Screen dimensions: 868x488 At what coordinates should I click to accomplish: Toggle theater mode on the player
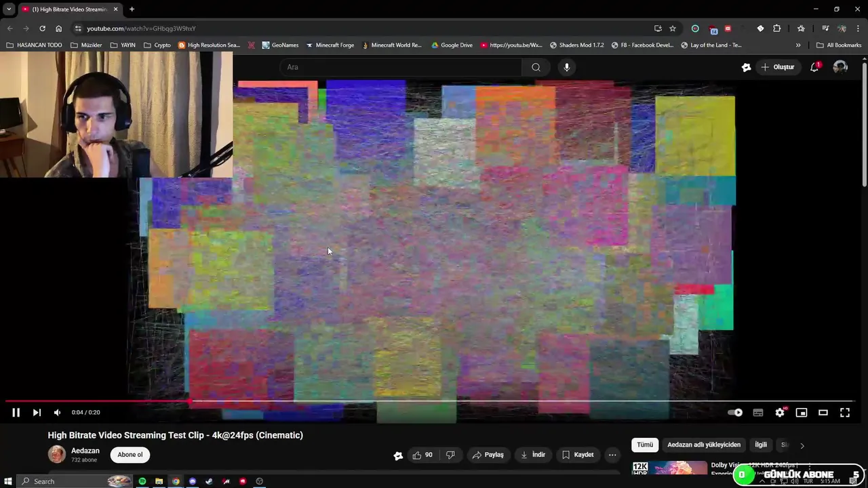click(x=823, y=412)
